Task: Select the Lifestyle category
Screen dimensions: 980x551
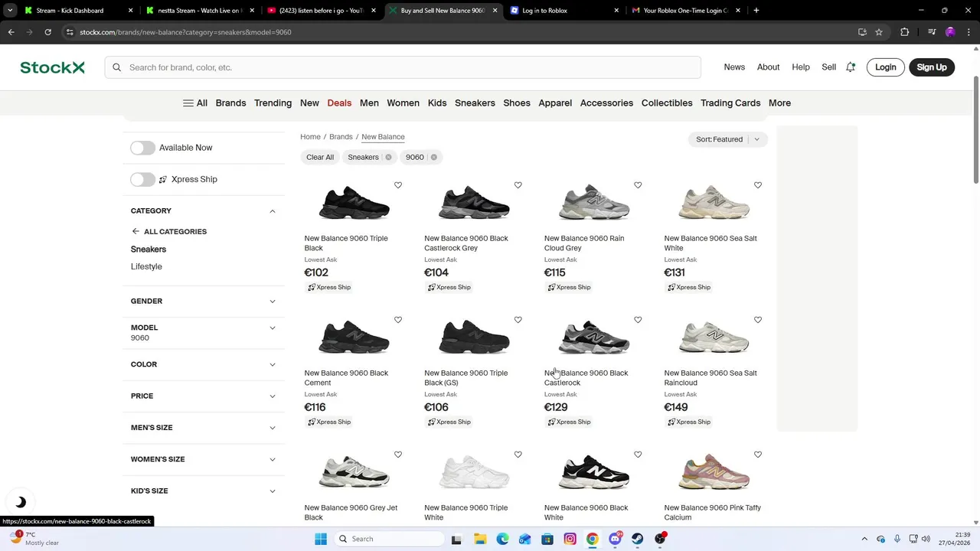Action: point(146,266)
